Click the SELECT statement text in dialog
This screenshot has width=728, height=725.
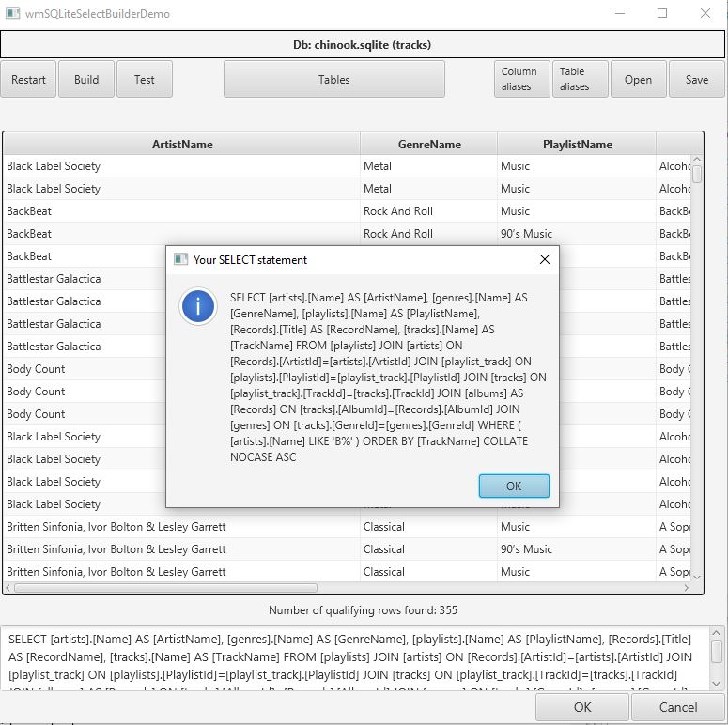pyautogui.click(x=388, y=378)
